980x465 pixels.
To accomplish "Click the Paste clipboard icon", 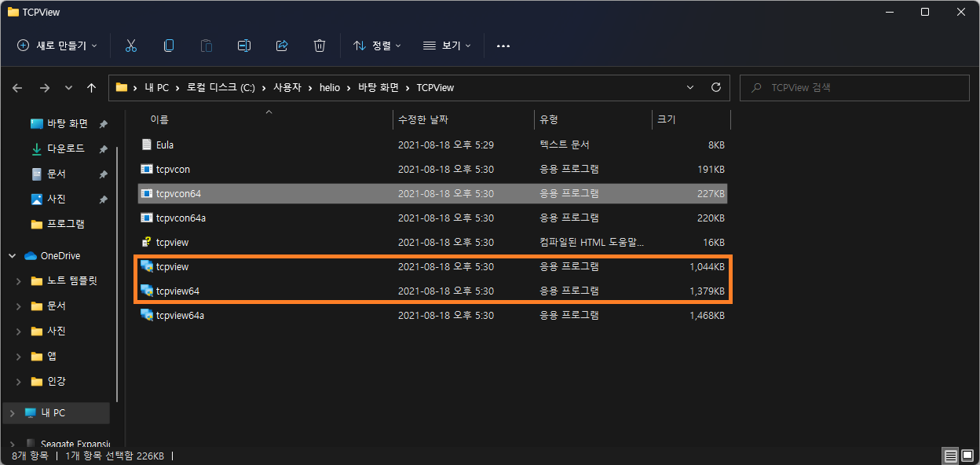I will (x=207, y=46).
